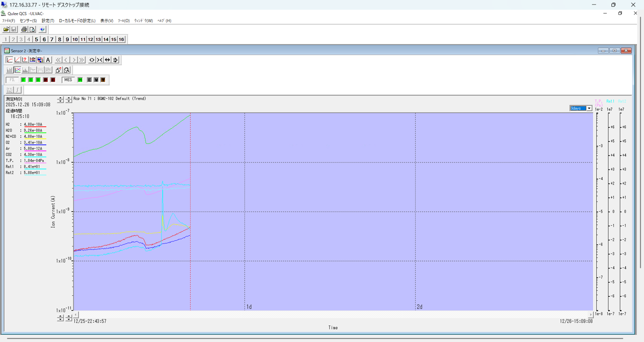The image size is (644, 342).
Task: Click second stepper below the Y axis
Action: click(x=68, y=318)
